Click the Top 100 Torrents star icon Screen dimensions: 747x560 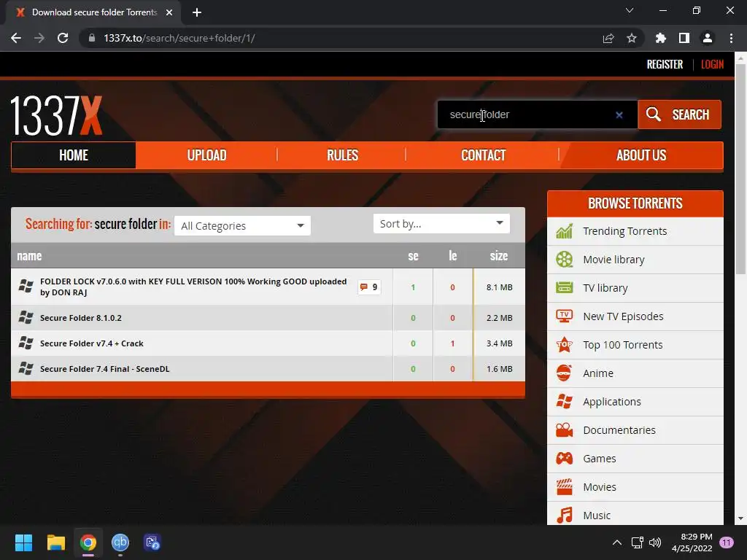565,344
